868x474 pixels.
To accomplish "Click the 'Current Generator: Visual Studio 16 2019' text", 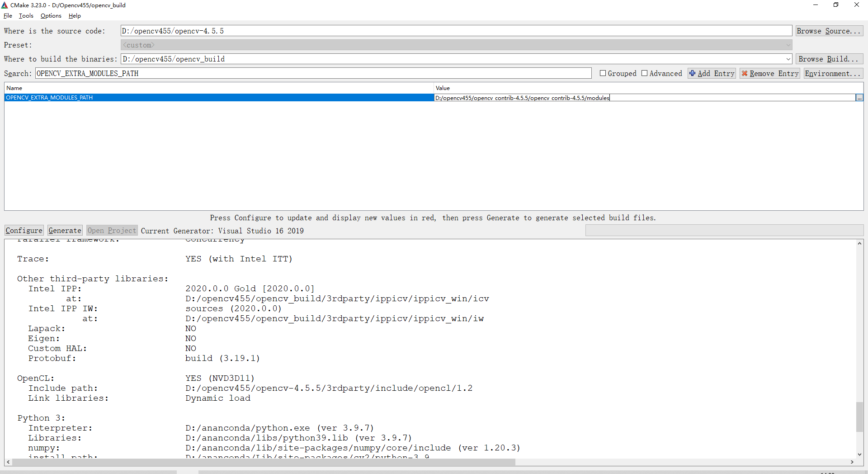I will coord(222,231).
